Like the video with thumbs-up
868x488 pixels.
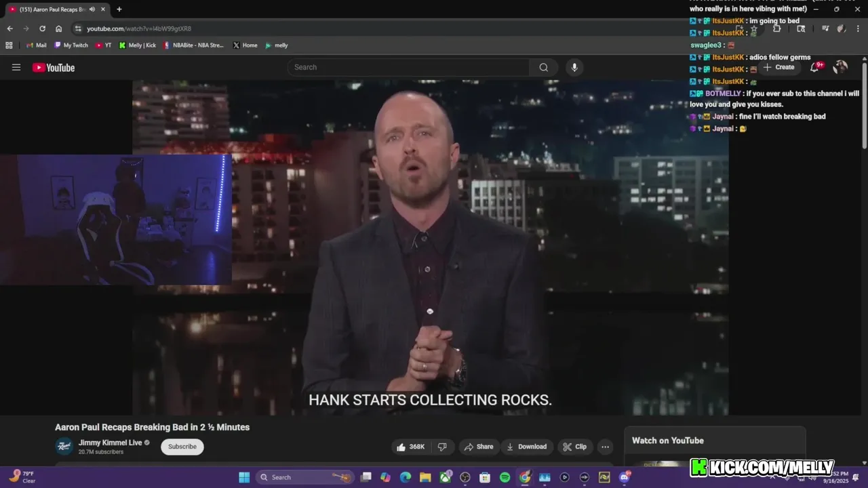411,447
